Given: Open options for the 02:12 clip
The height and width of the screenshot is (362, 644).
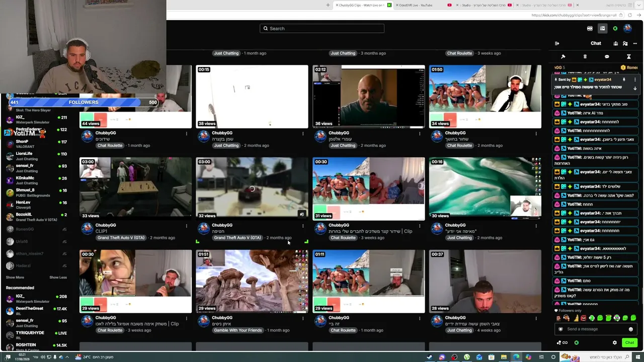Looking at the screenshot, I should tap(420, 134).
